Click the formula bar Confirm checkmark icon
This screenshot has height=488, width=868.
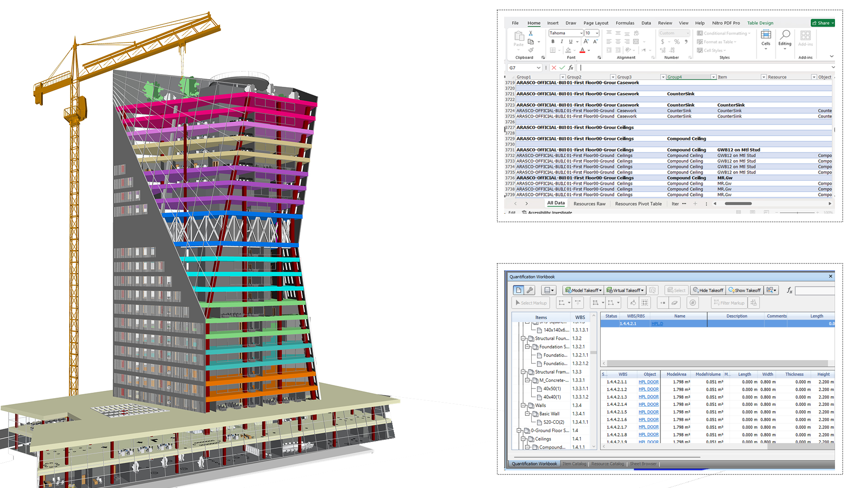(x=562, y=68)
